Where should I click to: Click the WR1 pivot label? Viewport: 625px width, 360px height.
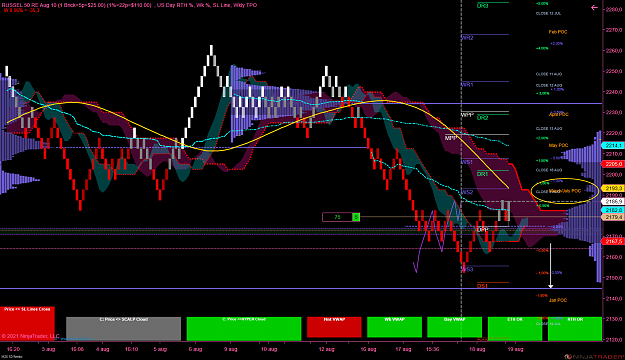pyautogui.click(x=467, y=85)
